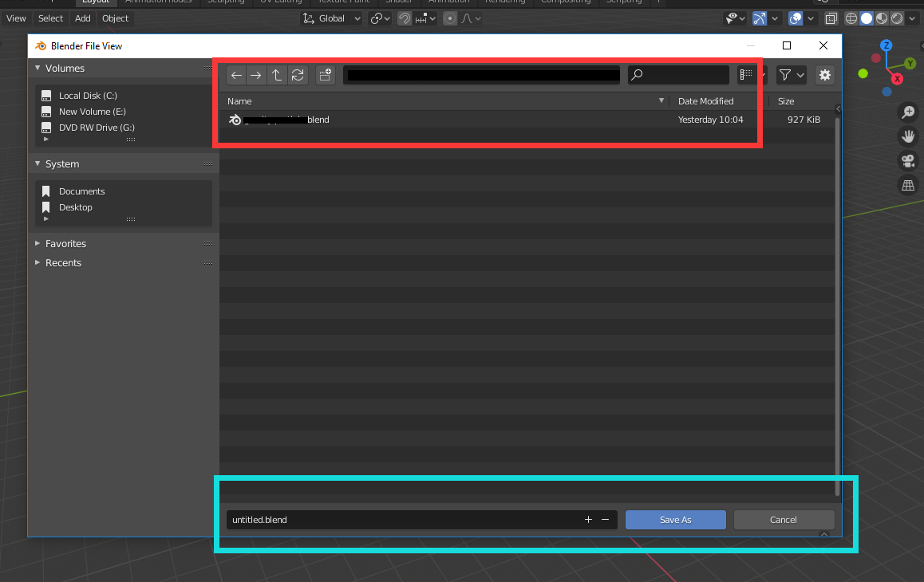Open file browser settings gear
Screen dimensions: 924x582
(825, 75)
